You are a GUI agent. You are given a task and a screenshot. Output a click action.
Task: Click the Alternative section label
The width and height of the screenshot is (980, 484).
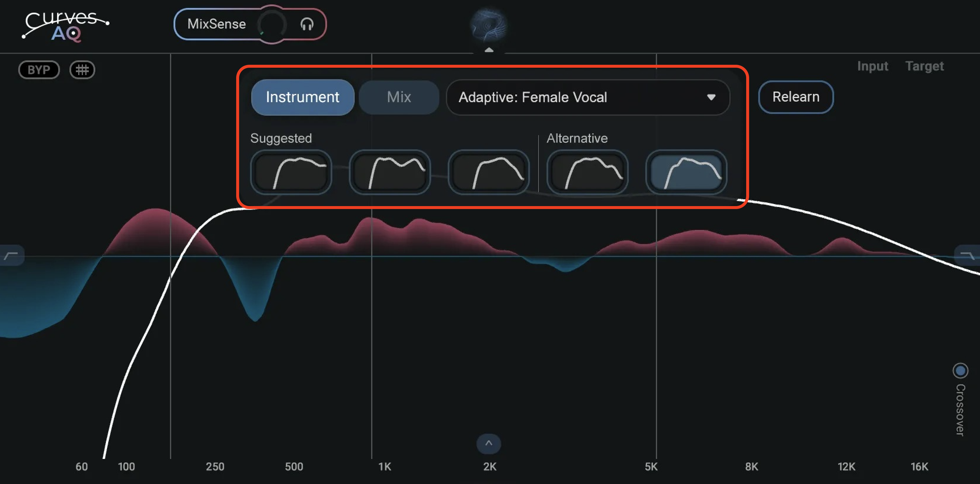pyautogui.click(x=577, y=138)
